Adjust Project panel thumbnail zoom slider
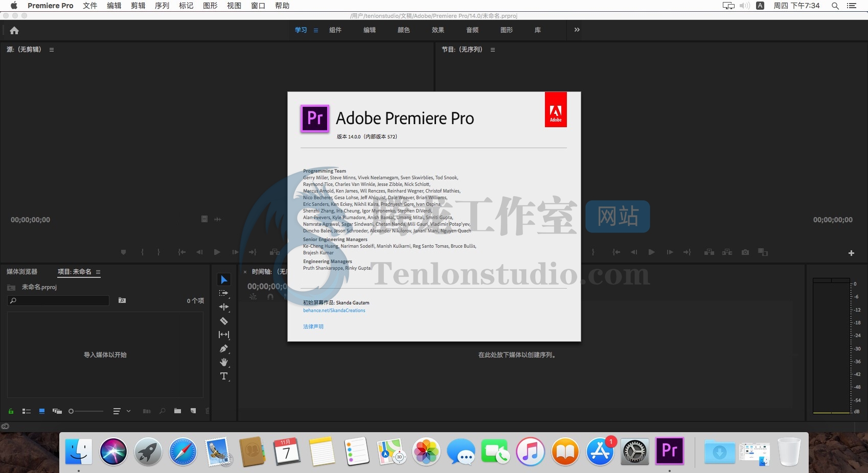This screenshot has width=868, height=473. pos(86,411)
